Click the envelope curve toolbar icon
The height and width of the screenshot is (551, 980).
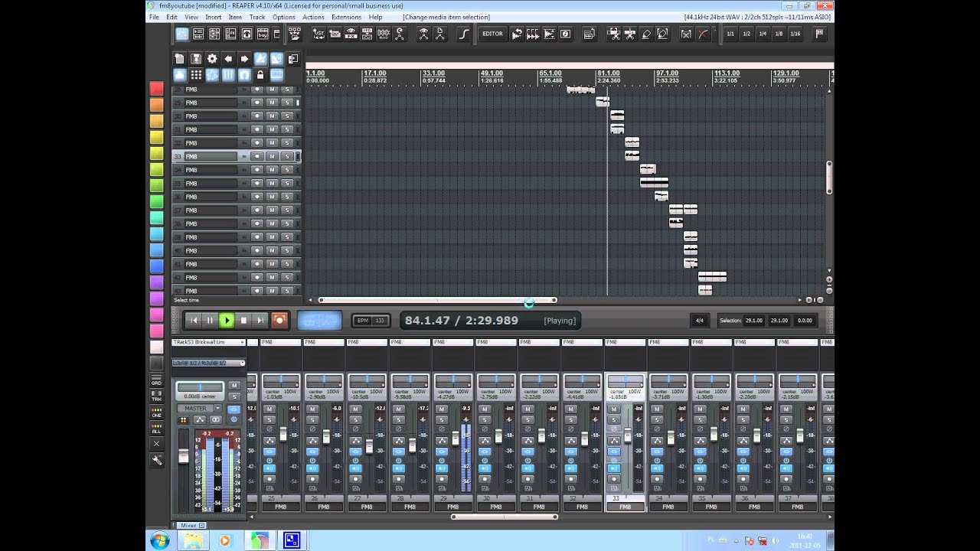(x=464, y=34)
